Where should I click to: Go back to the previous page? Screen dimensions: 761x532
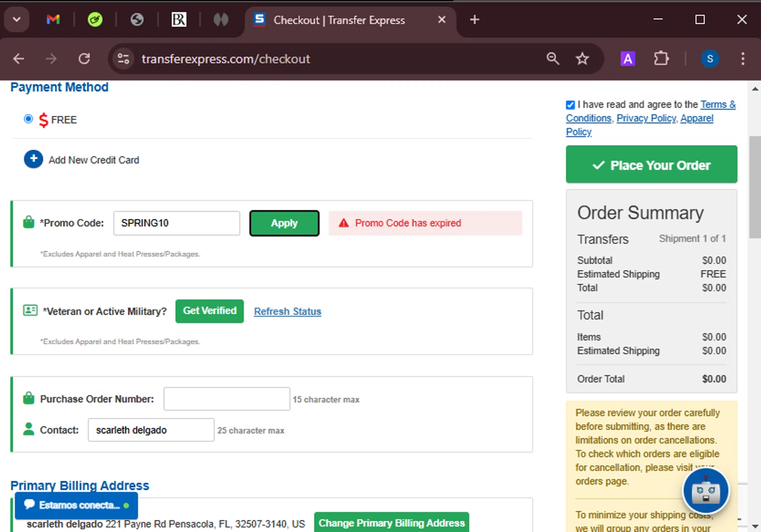(x=19, y=59)
